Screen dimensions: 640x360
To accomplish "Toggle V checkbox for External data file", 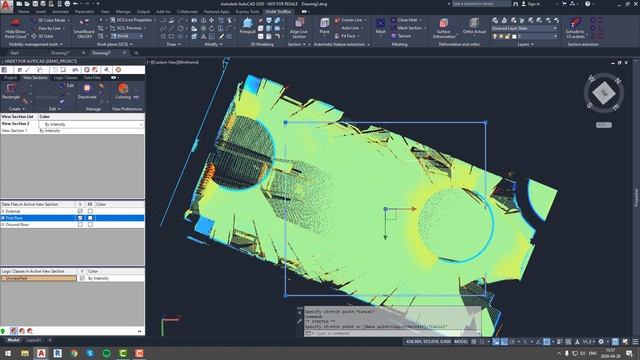I will point(80,211).
